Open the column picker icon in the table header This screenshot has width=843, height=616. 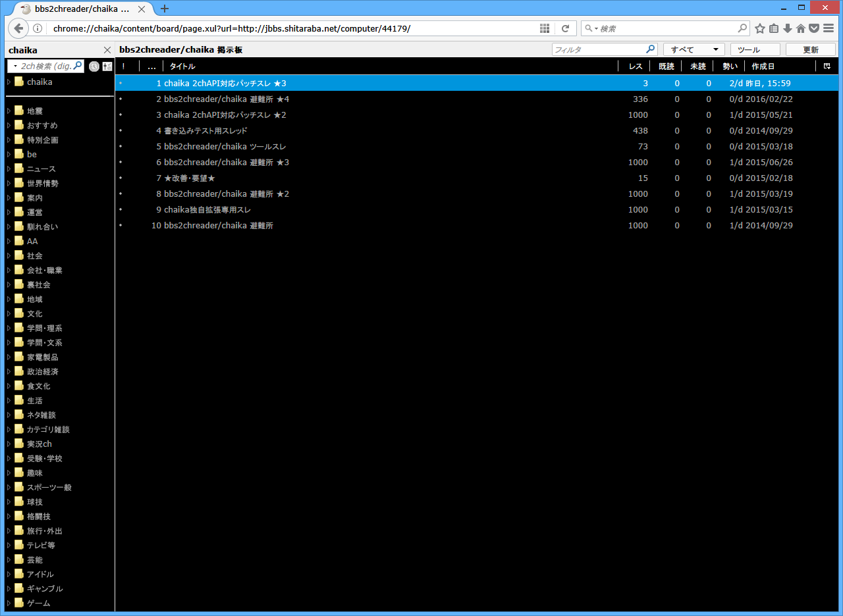(827, 66)
